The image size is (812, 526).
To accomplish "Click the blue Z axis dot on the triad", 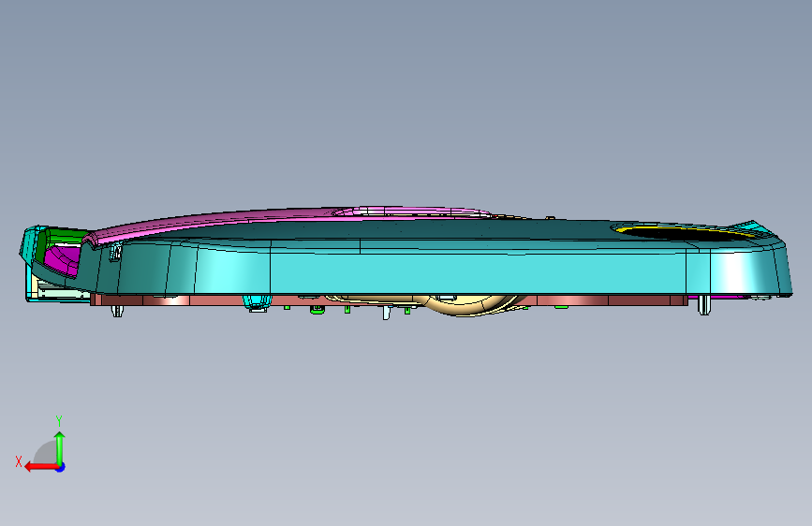I will (x=61, y=467).
